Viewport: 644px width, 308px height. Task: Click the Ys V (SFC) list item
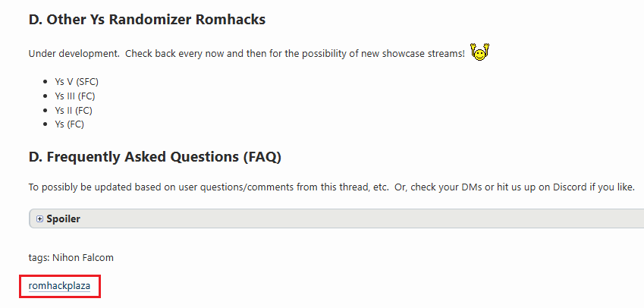coord(77,81)
